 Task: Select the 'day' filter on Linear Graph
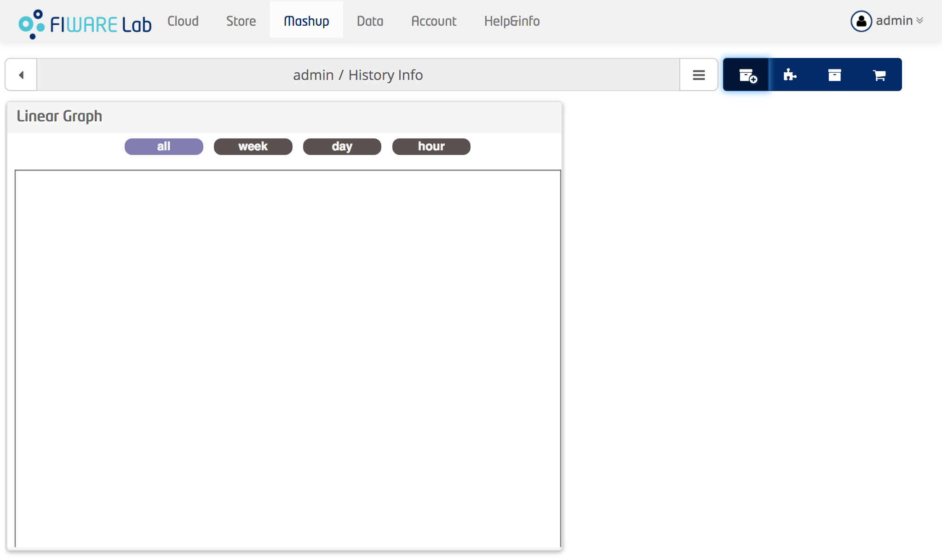tap(342, 146)
